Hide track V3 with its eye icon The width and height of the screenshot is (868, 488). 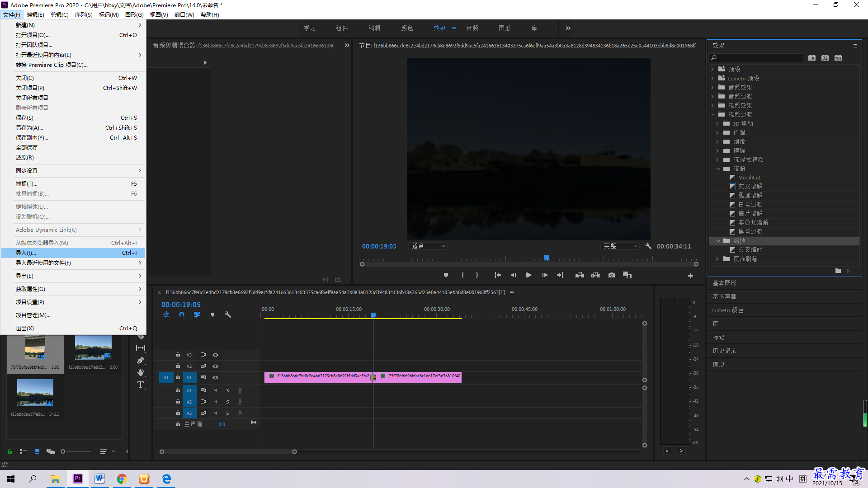tap(216, 355)
